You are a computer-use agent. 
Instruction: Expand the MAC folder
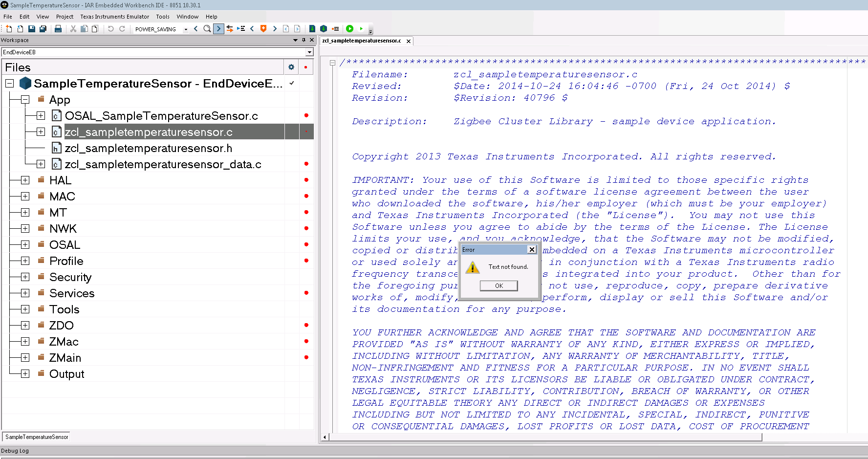tap(25, 197)
